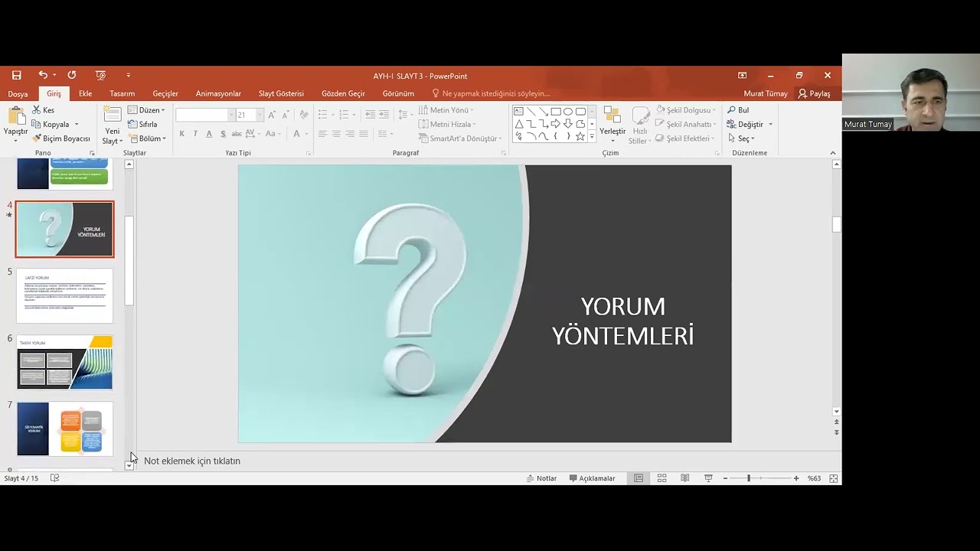Viewport: 980px width, 551px height.
Task: Fit slide to current window icon
Action: pos(834,478)
